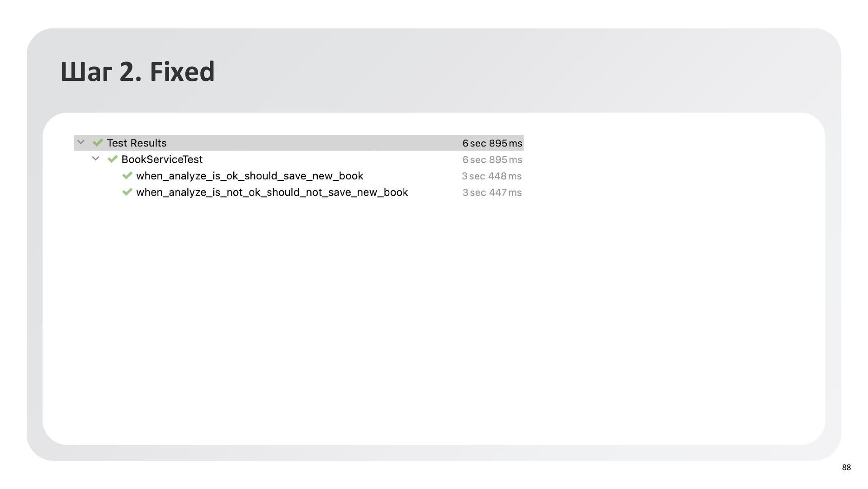Viewport: 868px width, 489px height.
Task: Click the empty area of the white panel
Action: [x=434, y=316]
